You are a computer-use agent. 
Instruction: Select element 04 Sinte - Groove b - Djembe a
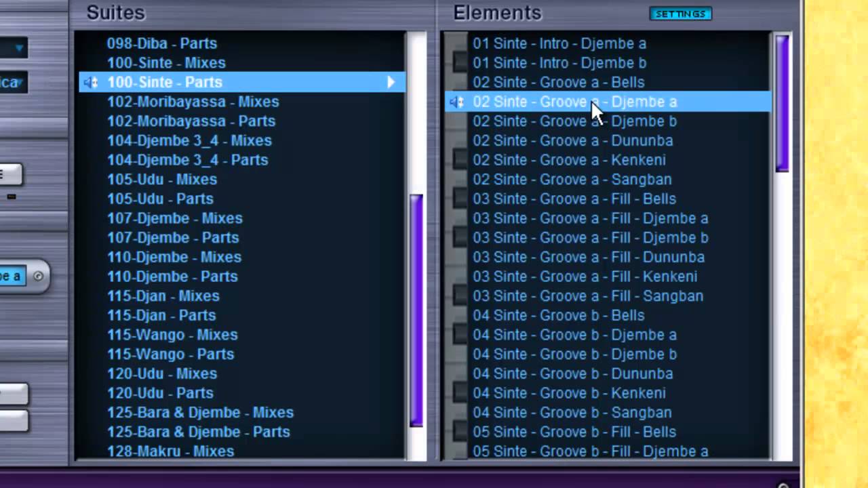pos(575,335)
